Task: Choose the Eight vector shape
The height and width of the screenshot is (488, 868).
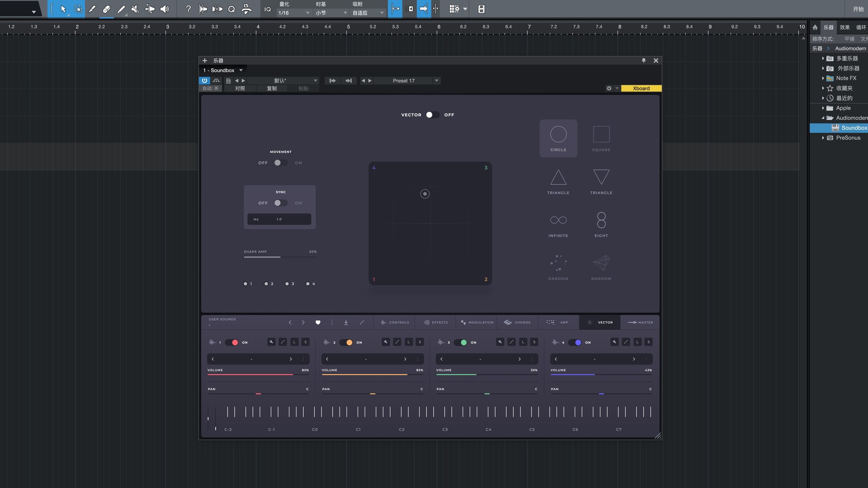Action: point(601,224)
